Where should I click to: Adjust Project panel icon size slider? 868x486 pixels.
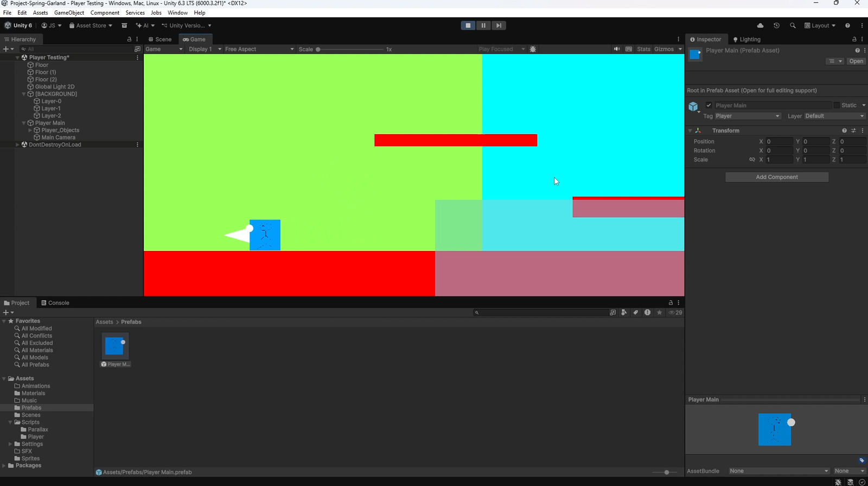[x=664, y=472]
